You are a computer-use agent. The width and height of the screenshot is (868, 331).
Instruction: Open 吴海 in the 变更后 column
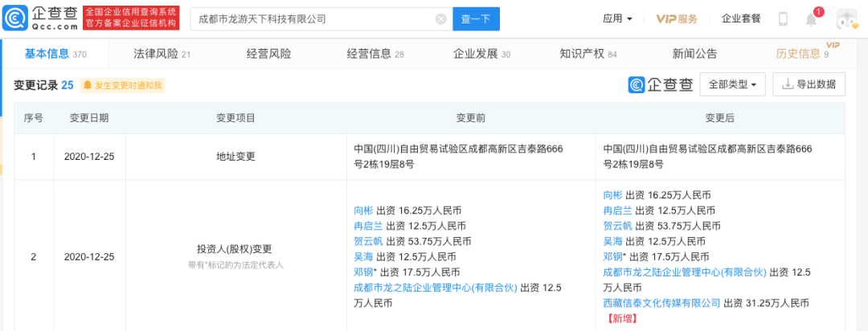click(x=612, y=241)
